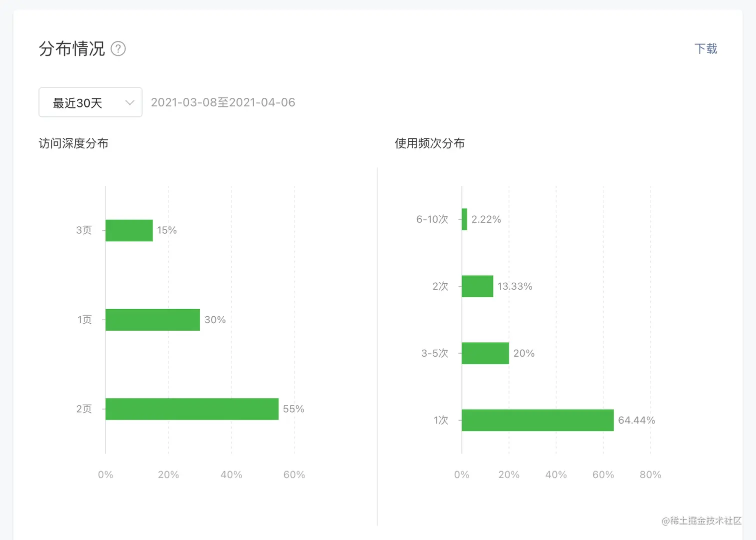Click the 13.33% value label
The height and width of the screenshot is (540, 756).
click(514, 286)
